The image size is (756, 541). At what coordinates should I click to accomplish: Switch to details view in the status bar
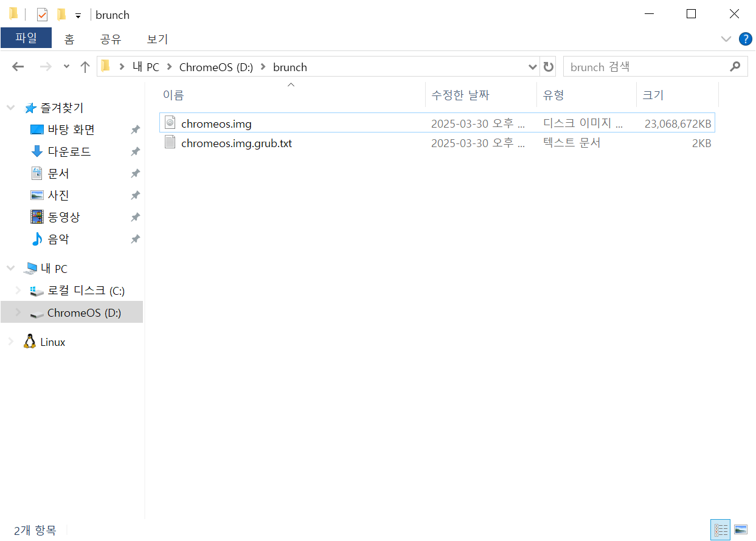(x=721, y=530)
